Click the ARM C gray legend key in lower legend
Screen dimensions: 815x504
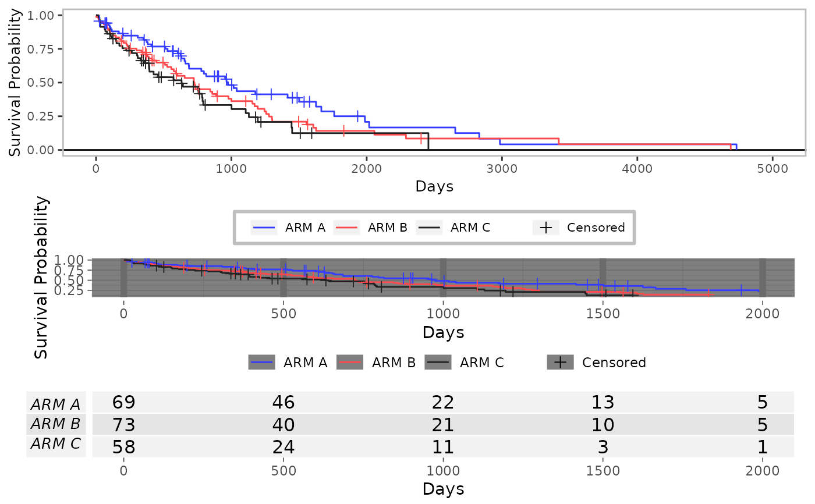439,362
